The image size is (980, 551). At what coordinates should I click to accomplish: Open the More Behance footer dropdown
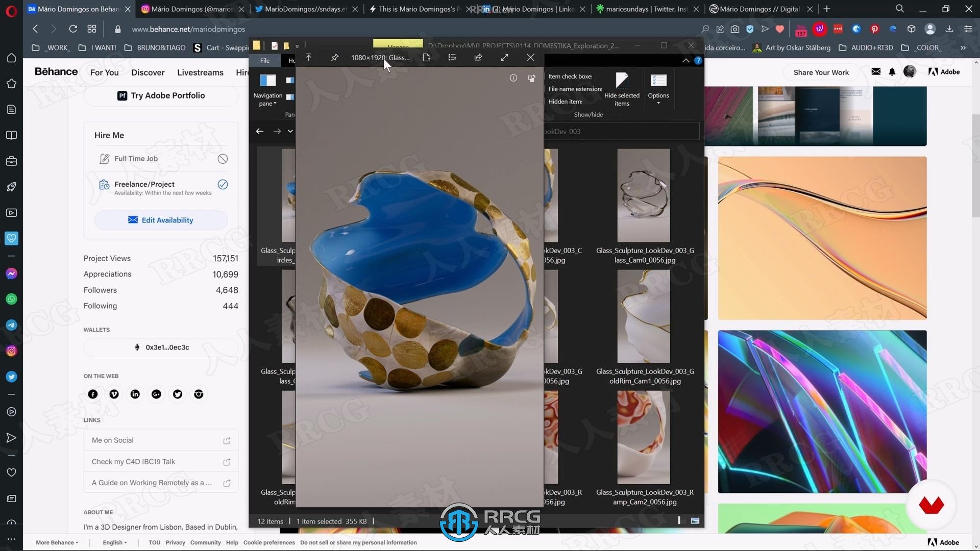(x=57, y=543)
